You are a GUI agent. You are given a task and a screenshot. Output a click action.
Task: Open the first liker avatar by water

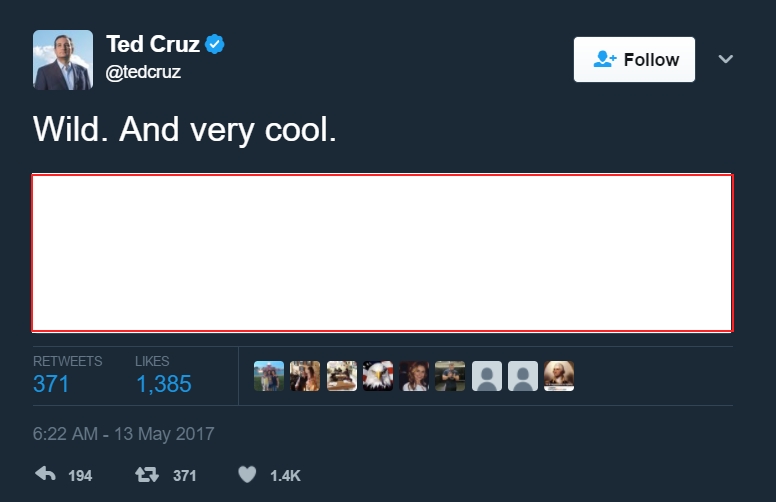click(269, 376)
